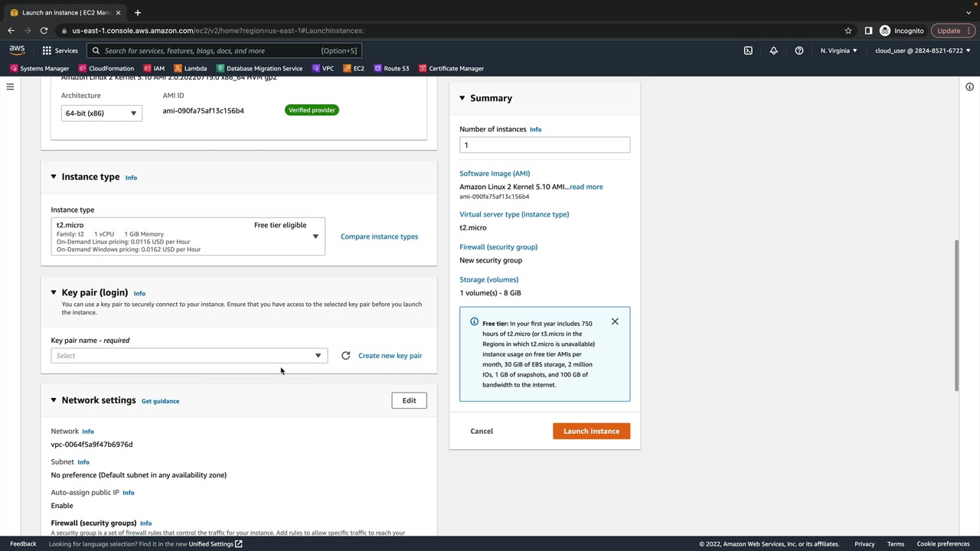Open the help question mark menu

pos(799,51)
